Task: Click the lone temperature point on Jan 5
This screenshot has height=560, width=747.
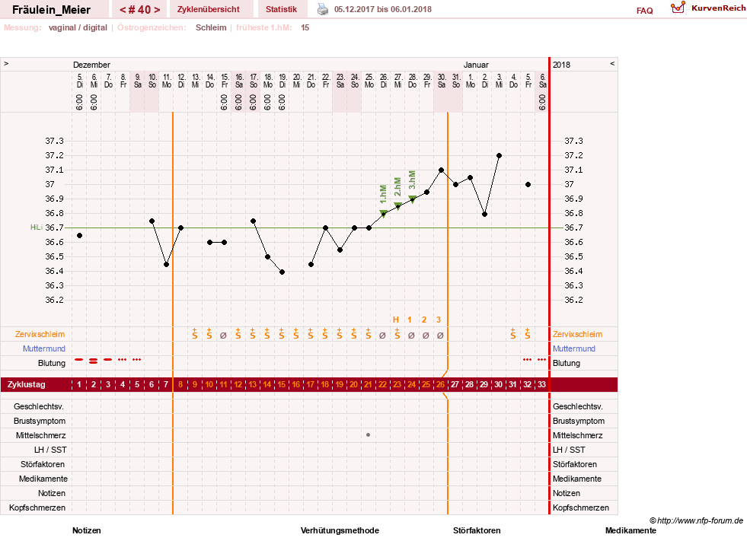Action: tap(528, 185)
